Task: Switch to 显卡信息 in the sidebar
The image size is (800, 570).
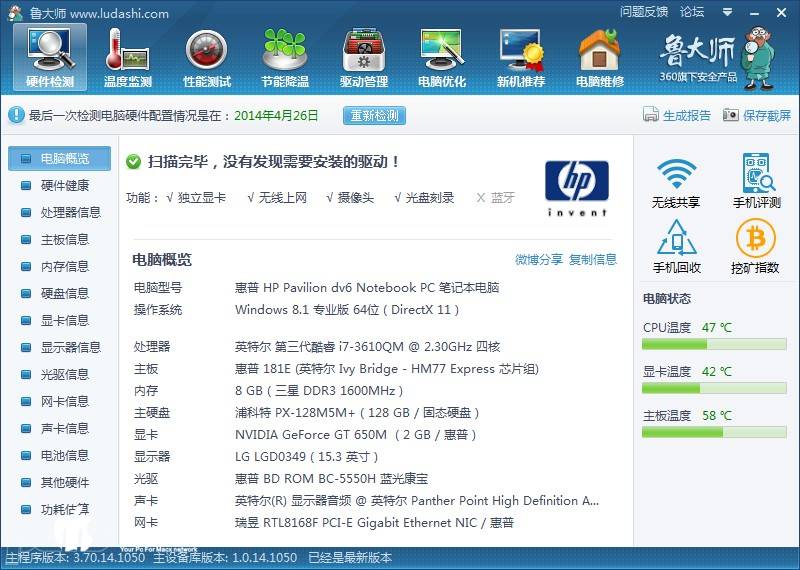Action: (x=64, y=320)
